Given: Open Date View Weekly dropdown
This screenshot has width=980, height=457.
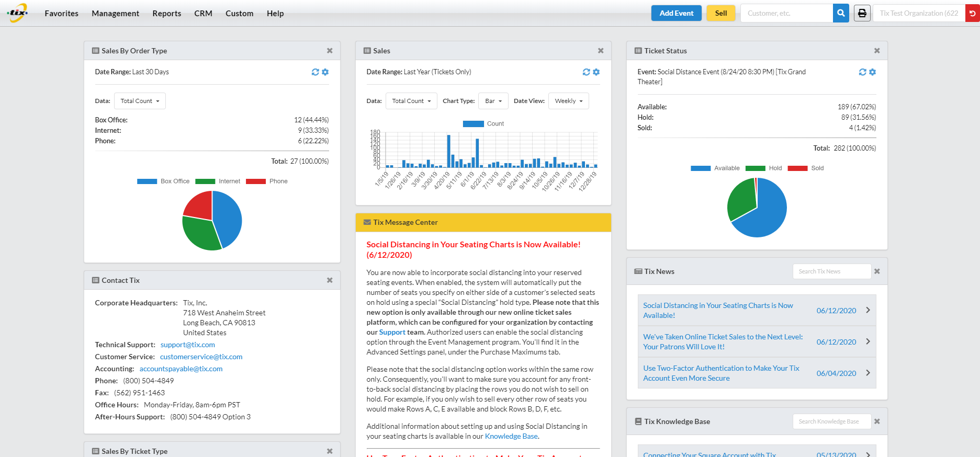Looking at the screenshot, I should 568,101.
